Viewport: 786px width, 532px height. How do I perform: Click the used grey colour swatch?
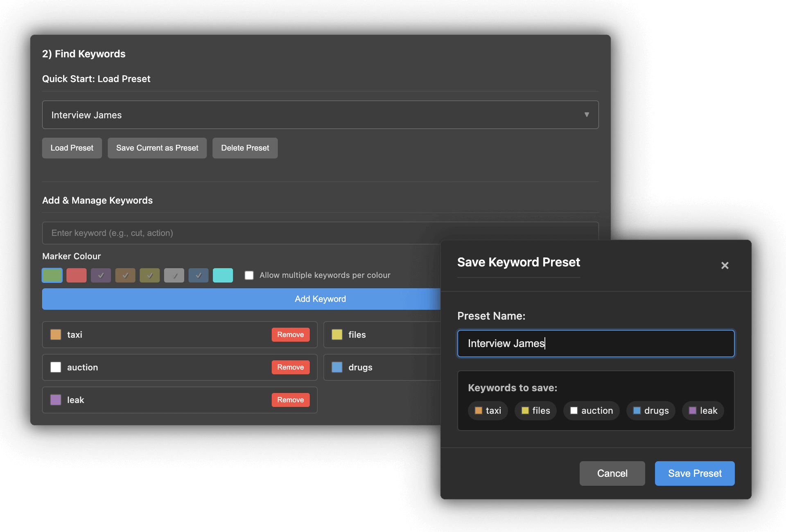174,275
